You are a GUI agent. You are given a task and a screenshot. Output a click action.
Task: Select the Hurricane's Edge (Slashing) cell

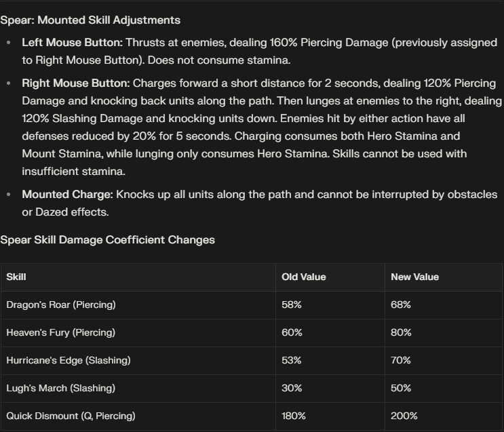pos(138,361)
